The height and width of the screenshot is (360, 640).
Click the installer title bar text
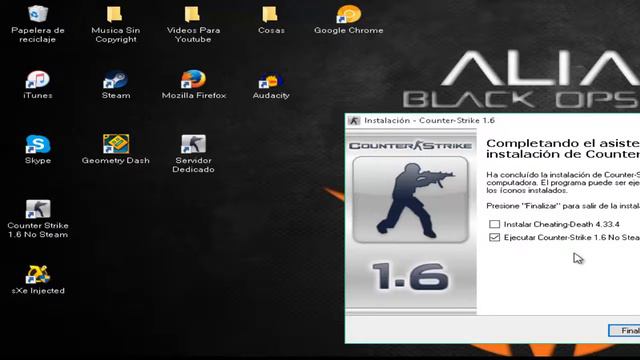429,120
